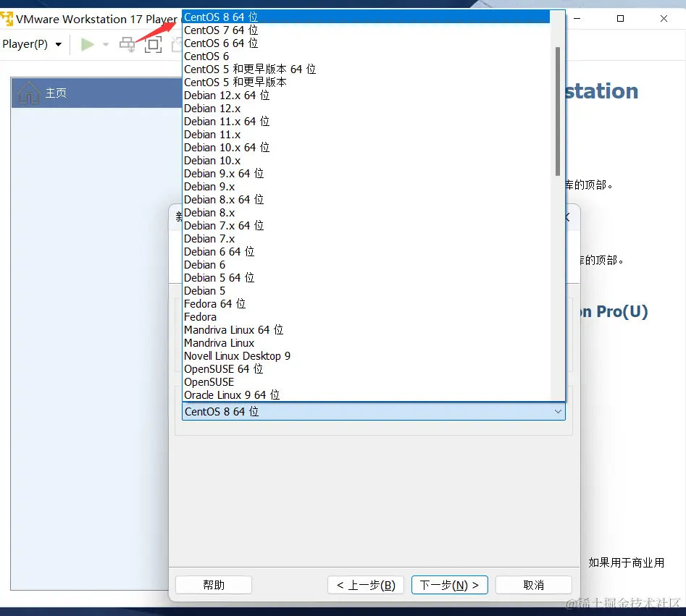Choose Debian 11.x 64 位
Viewport: 686px width, 616px height.
(x=366, y=122)
